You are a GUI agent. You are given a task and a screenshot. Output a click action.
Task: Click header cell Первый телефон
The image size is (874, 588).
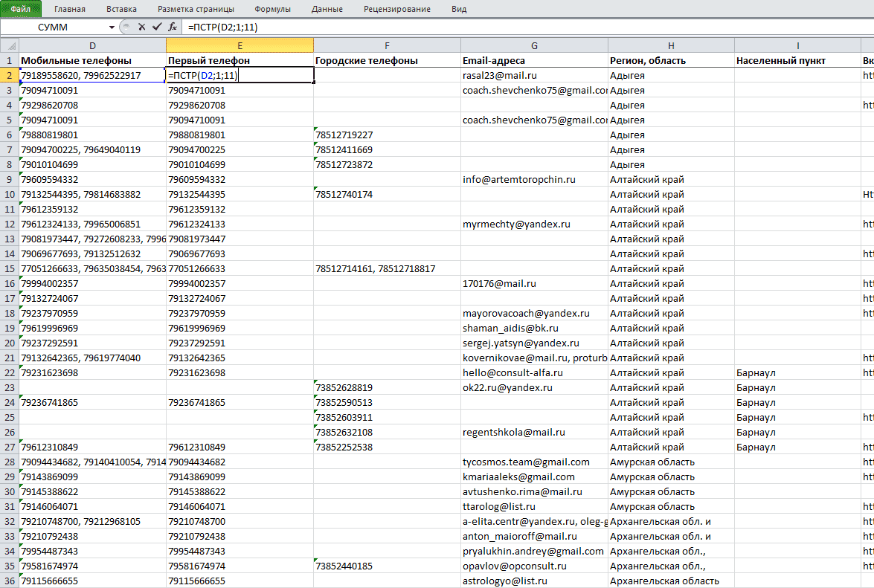pos(240,61)
